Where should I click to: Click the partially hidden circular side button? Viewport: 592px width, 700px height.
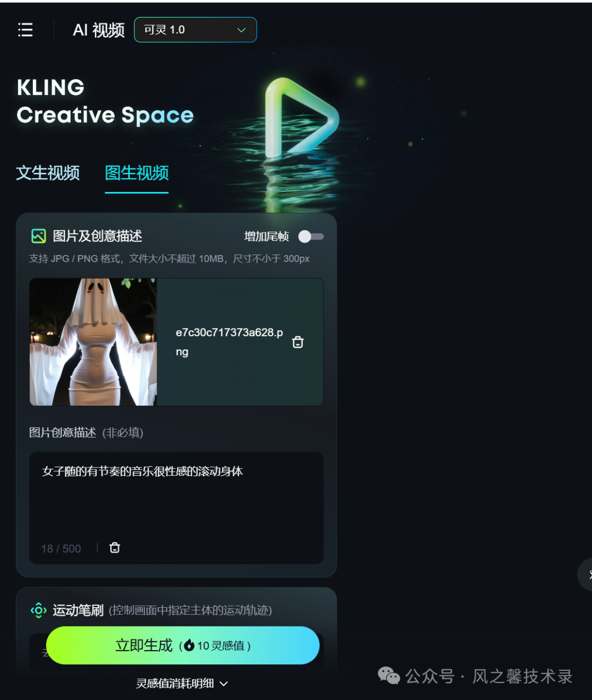click(x=585, y=574)
